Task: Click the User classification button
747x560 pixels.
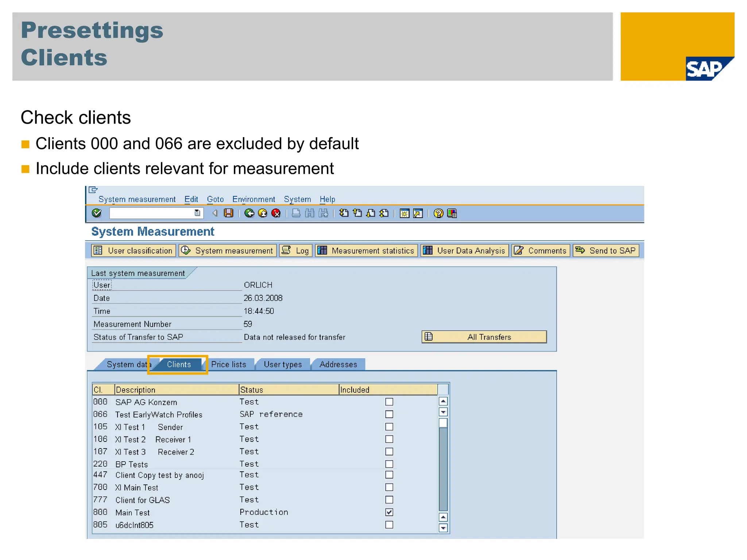Action: pos(133,250)
